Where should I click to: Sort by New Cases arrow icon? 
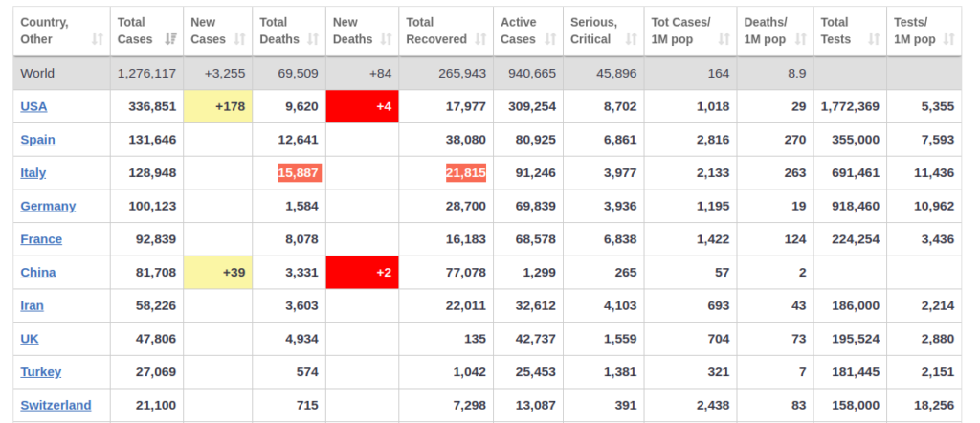(239, 39)
